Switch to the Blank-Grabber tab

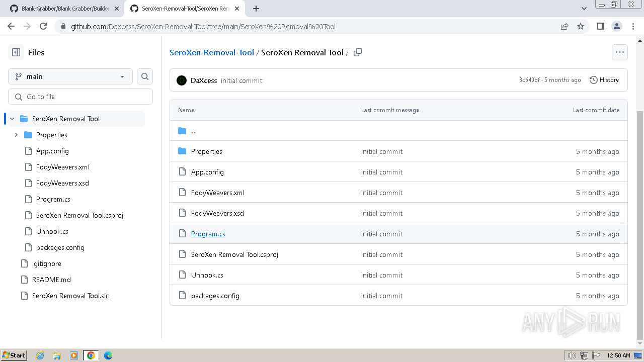tap(65, 9)
